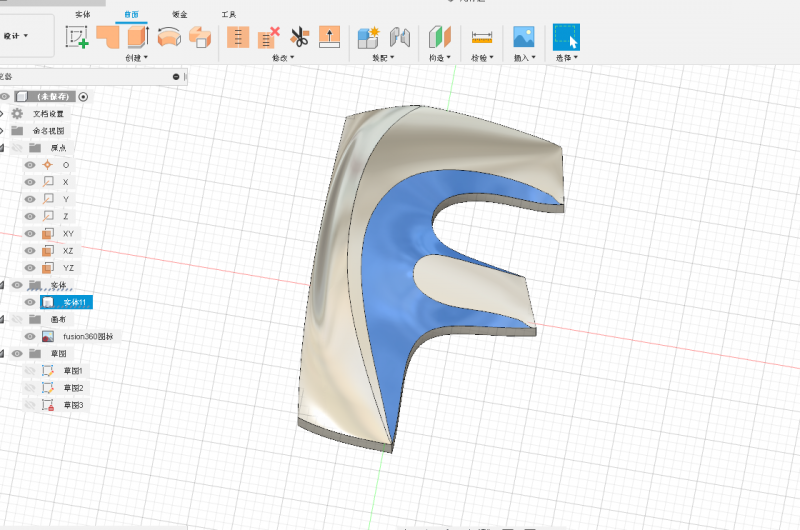Click the Insert image icon

pos(524,37)
